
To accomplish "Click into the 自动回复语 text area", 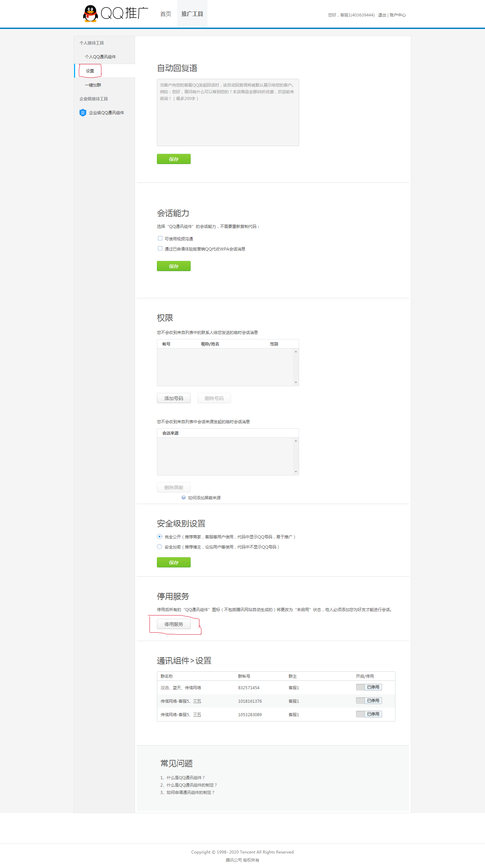I will (227, 112).
